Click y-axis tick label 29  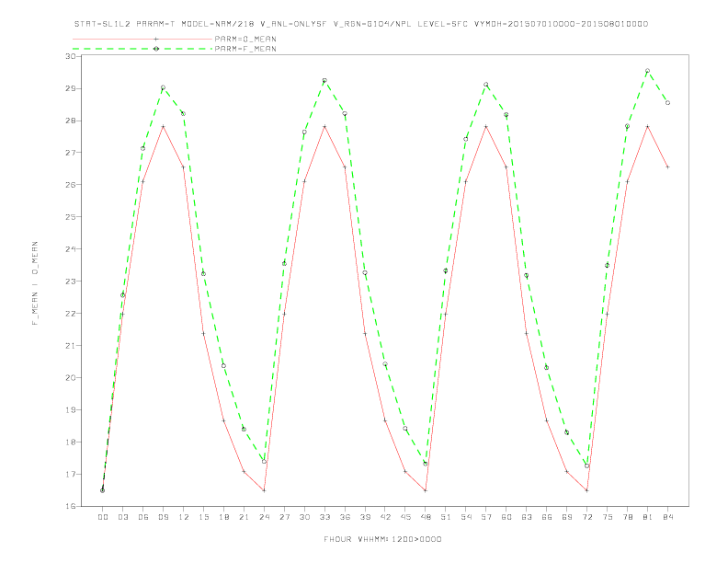tap(71, 88)
